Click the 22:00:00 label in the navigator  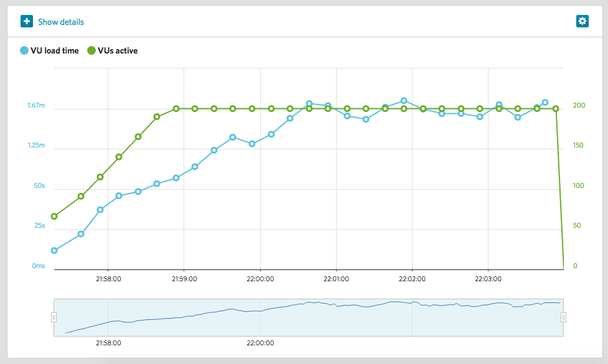260,342
